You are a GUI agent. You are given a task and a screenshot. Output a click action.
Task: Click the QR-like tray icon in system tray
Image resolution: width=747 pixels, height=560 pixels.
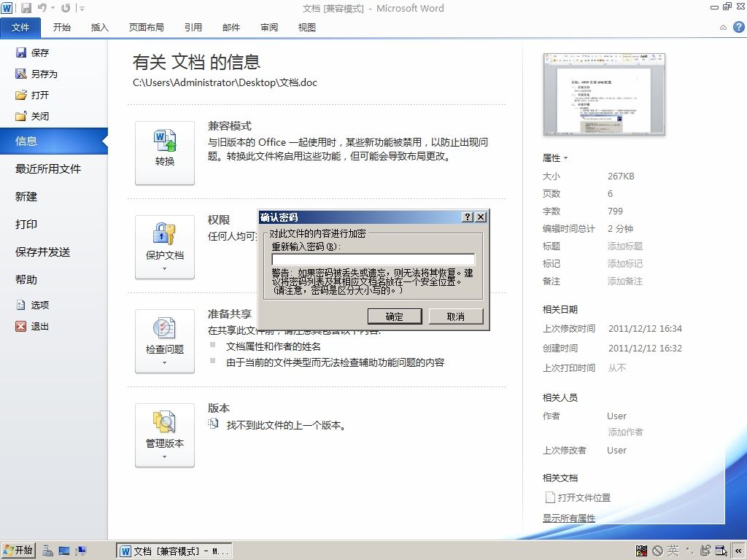click(641, 551)
